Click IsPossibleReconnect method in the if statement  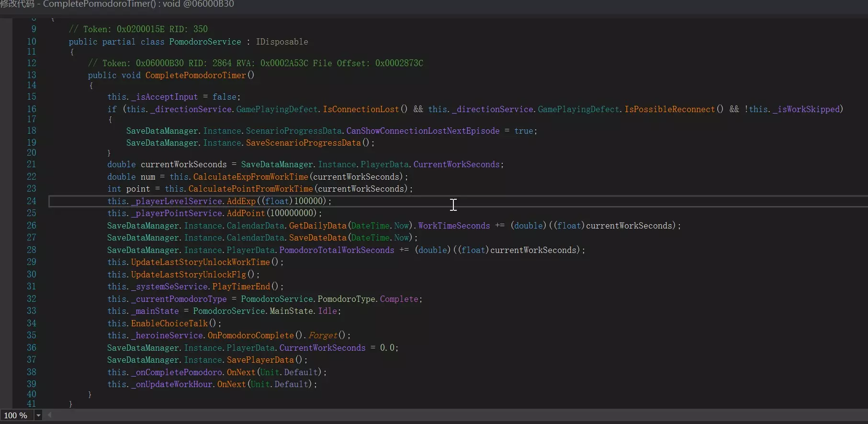(x=669, y=109)
